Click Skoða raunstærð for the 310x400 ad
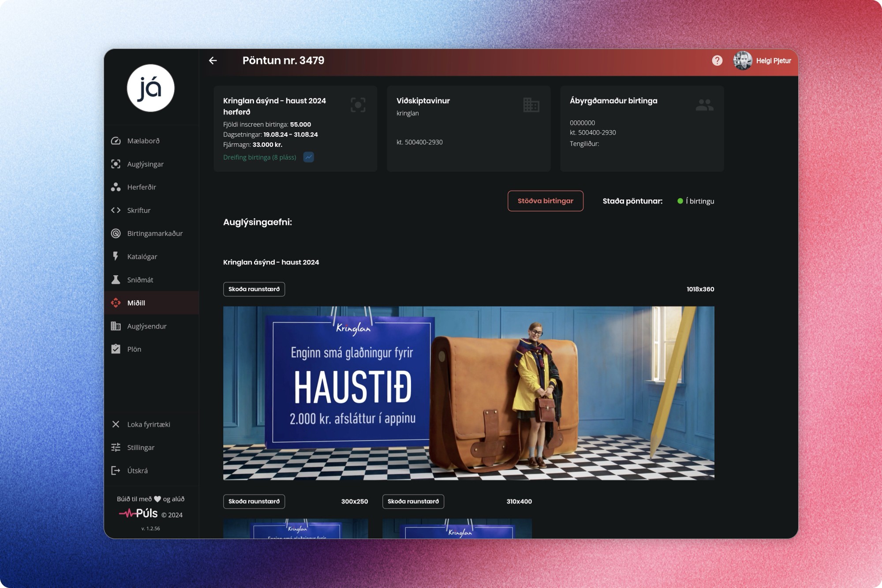Image resolution: width=882 pixels, height=588 pixels. (413, 502)
